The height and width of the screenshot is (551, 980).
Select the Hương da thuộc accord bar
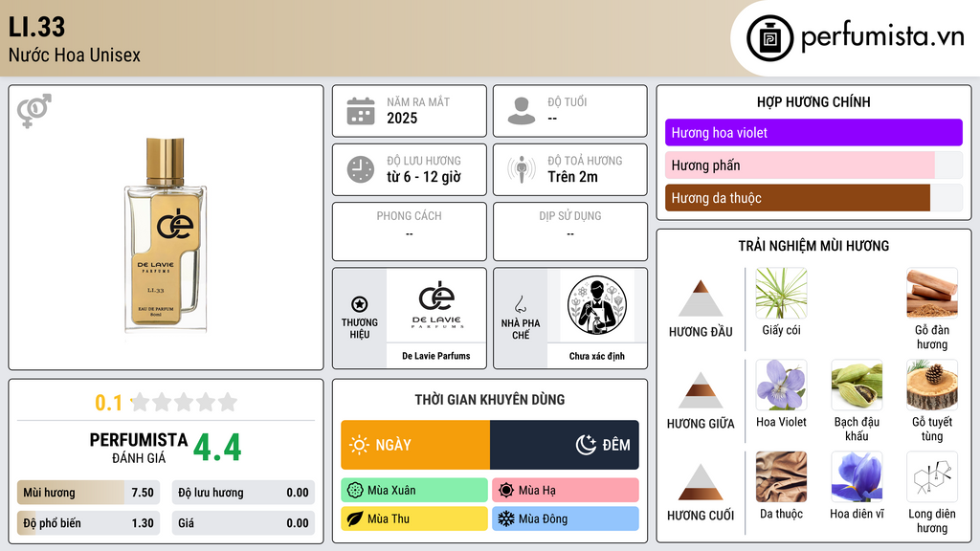pos(813,197)
